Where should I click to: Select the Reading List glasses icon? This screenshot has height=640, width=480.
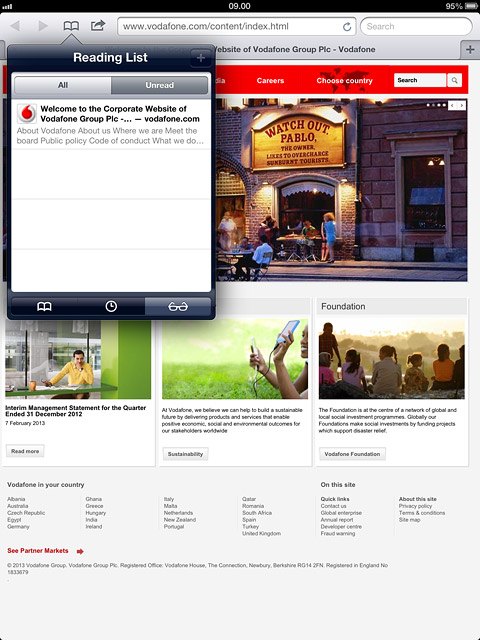point(178,306)
